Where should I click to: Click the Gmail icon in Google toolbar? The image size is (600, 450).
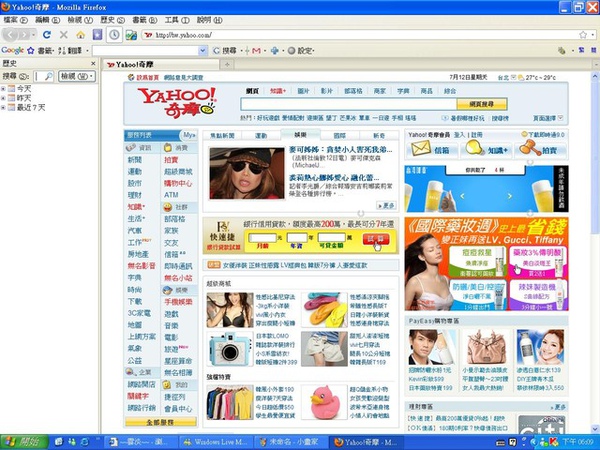tap(256, 51)
